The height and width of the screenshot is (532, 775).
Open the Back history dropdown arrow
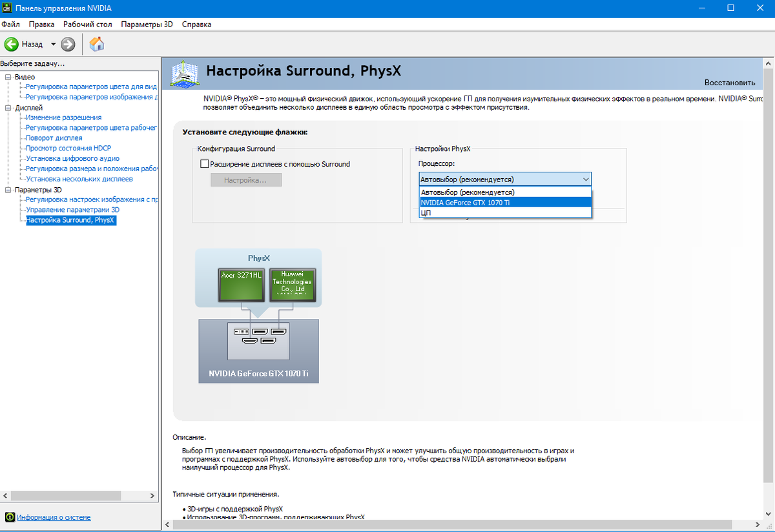pos(54,45)
